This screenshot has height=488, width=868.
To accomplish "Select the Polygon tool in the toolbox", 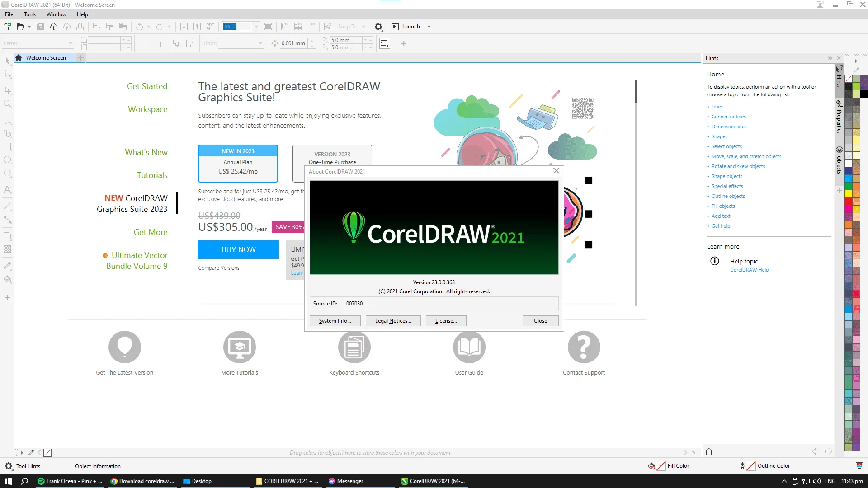I will (x=7, y=173).
